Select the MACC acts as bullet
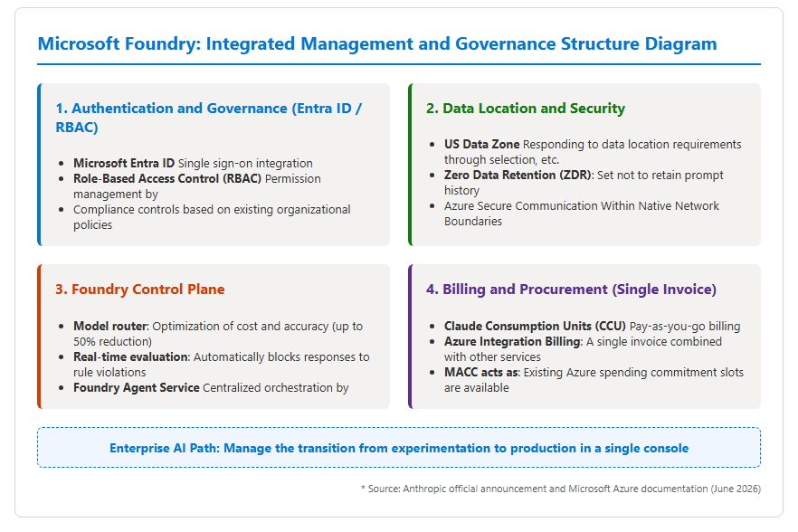The width and height of the screenshot is (798, 532). [594, 380]
